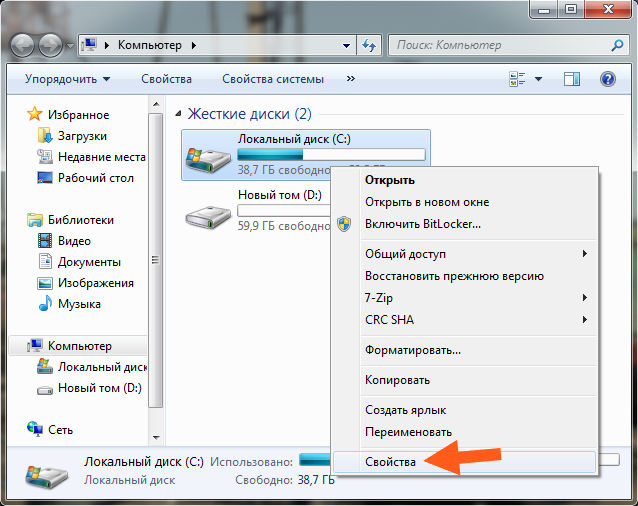Click navigation pane scrollbar thumb
This screenshot has height=506, width=638.
coord(156,260)
